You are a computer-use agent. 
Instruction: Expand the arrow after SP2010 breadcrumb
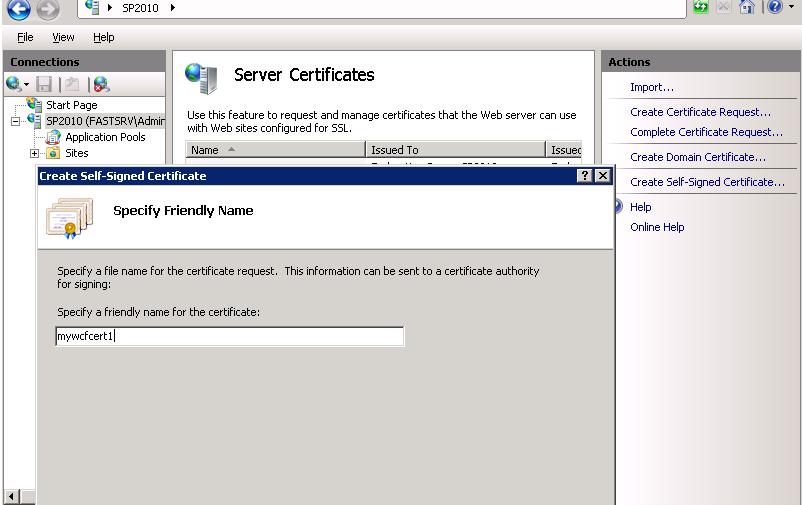[x=173, y=8]
